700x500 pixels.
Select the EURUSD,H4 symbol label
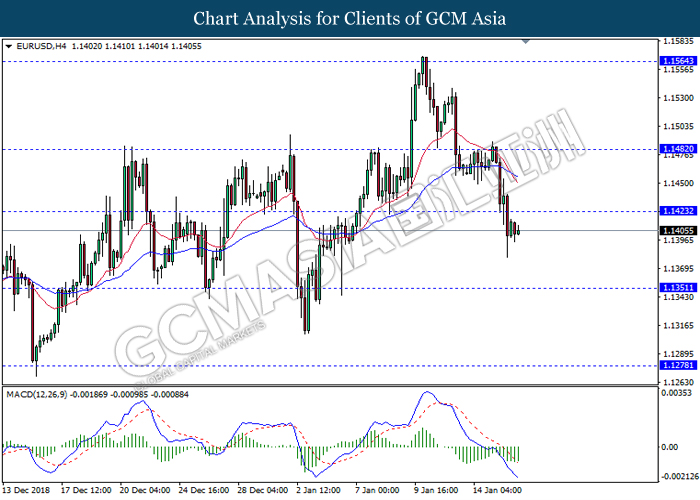(41, 46)
